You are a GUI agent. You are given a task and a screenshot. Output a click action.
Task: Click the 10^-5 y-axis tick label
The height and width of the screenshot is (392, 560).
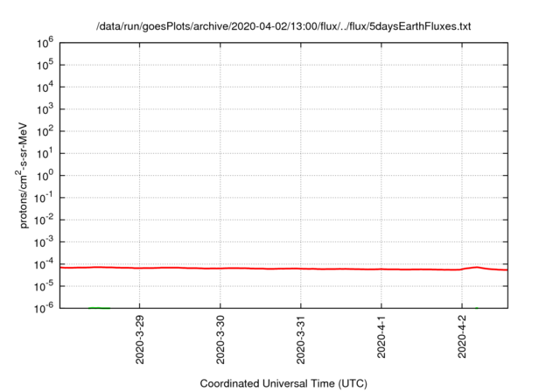[44, 286]
